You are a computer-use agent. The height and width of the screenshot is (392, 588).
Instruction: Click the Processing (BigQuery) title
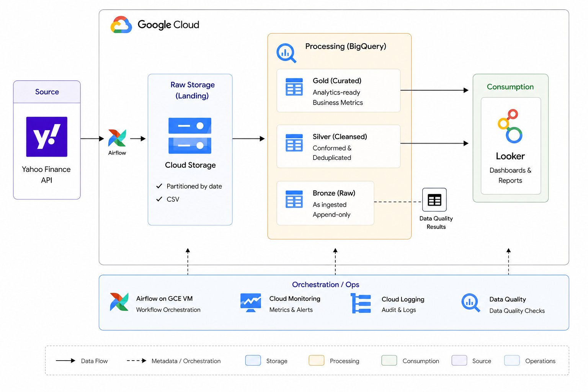346,46
